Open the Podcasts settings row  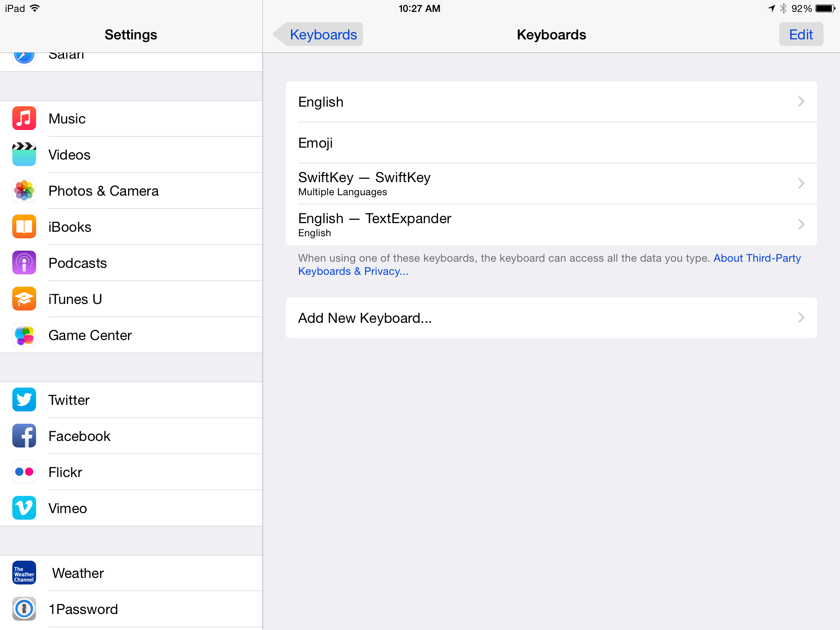pyautogui.click(x=131, y=263)
